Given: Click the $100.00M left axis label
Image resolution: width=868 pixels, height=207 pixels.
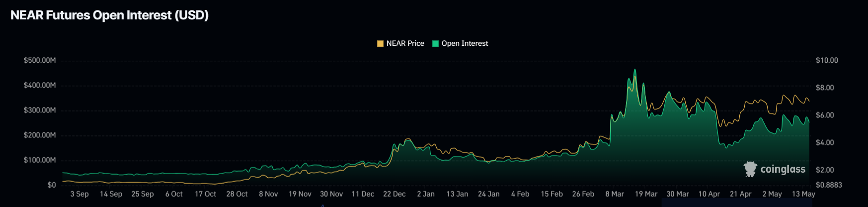Looking at the screenshot, I should pos(40,160).
